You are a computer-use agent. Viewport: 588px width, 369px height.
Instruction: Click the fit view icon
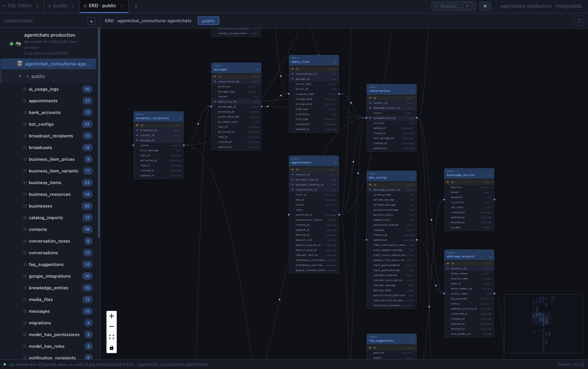[x=112, y=337]
